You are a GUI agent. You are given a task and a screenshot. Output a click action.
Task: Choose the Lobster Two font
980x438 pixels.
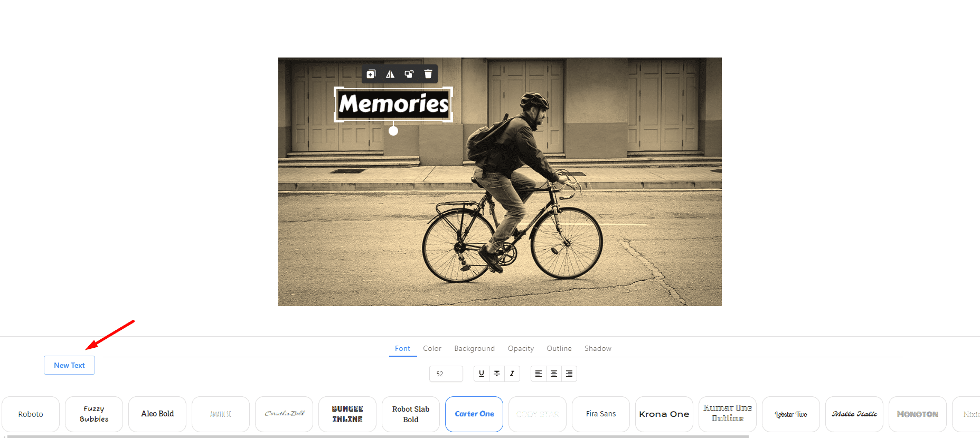[790, 414]
